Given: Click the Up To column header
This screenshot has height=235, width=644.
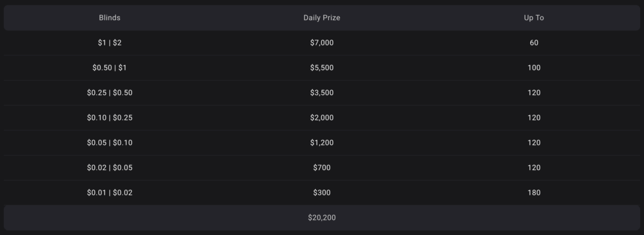Looking at the screenshot, I should coord(534,18).
